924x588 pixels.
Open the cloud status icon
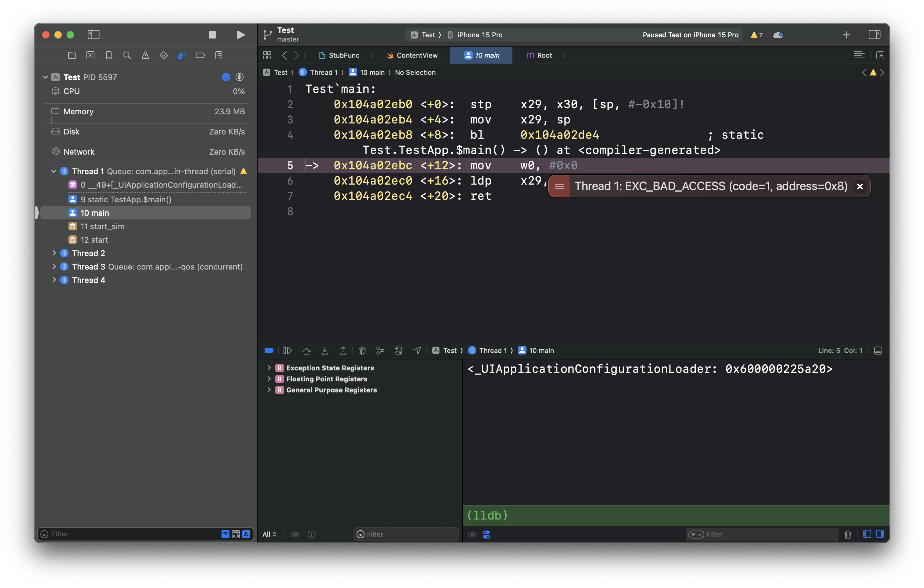(778, 35)
